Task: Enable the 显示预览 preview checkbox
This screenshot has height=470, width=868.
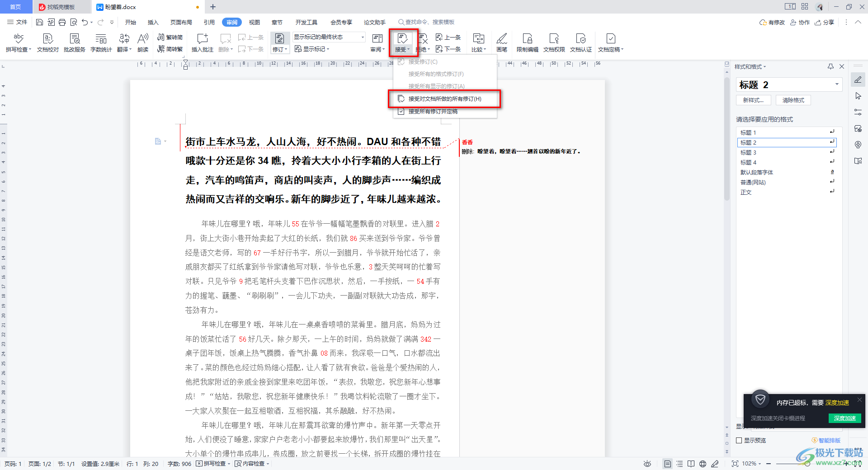Action: tap(740, 440)
